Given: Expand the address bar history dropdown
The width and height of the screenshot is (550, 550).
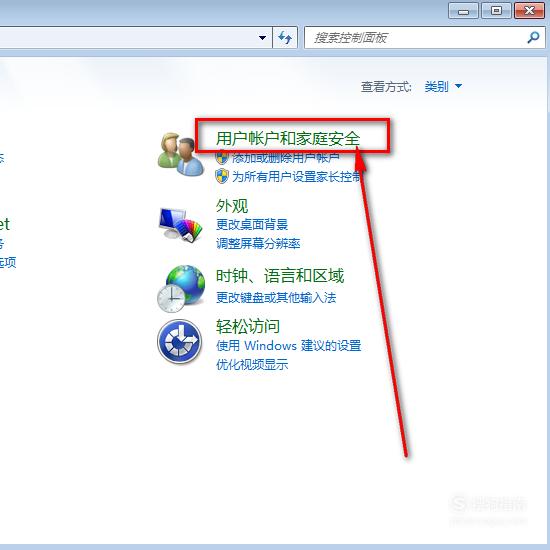Looking at the screenshot, I should pyautogui.click(x=262, y=37).
